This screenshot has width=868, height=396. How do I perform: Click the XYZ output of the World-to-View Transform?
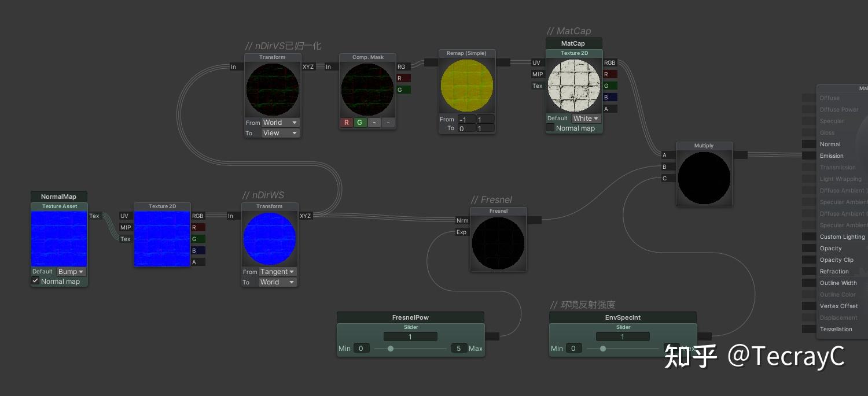[x=308, y=66]
